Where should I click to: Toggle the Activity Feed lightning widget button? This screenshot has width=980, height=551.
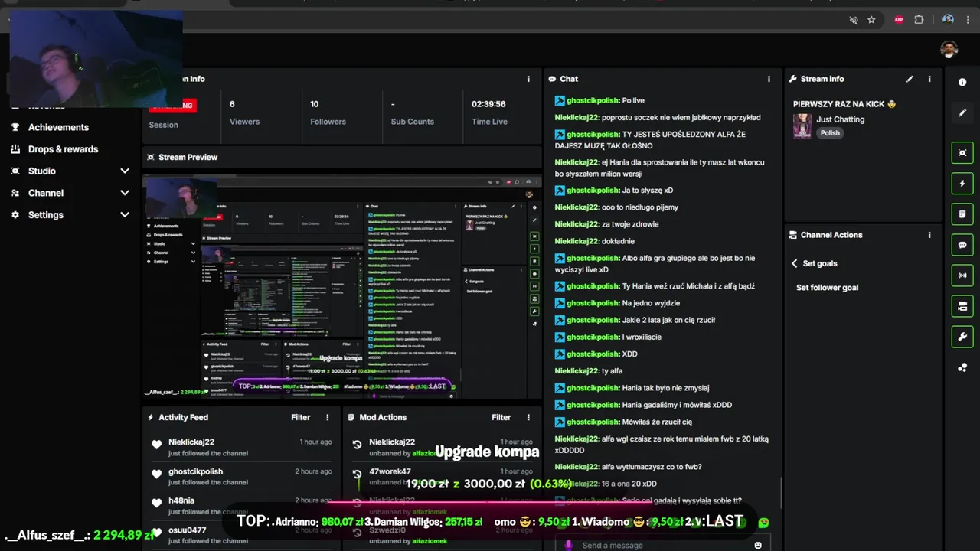point(962,184)
